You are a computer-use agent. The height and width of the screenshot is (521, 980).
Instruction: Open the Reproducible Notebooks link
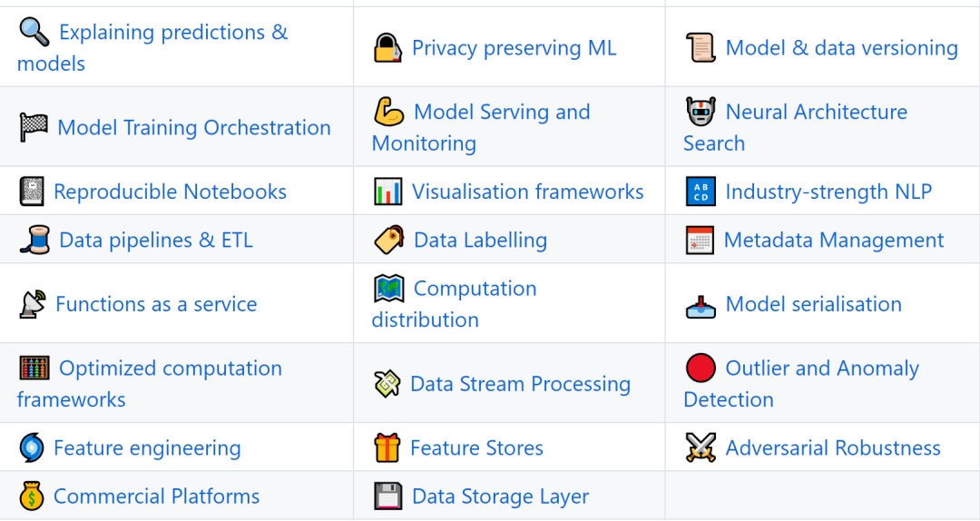[x=170, y=192]
